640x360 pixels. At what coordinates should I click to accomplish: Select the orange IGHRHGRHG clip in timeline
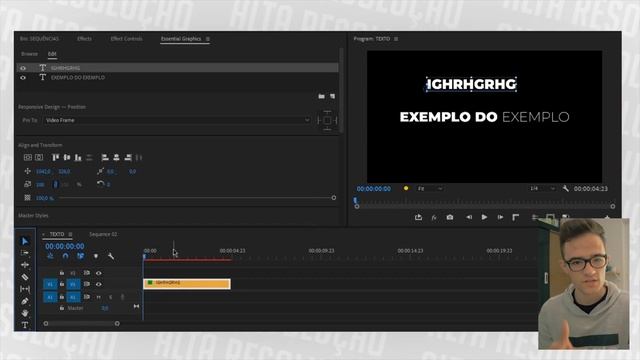[187, 283]
